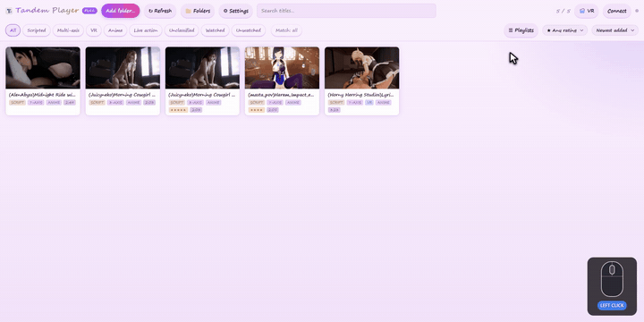Click the Add folder button

click(121, 11)
